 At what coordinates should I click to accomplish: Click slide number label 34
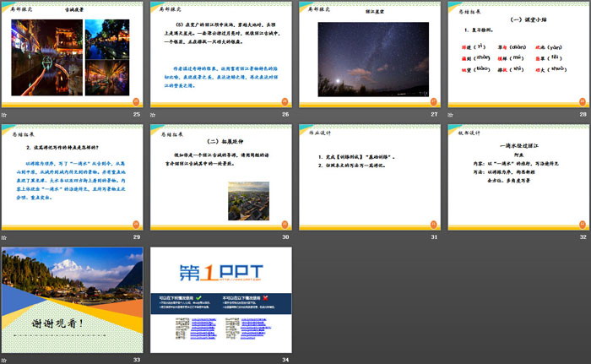point(285,360)
